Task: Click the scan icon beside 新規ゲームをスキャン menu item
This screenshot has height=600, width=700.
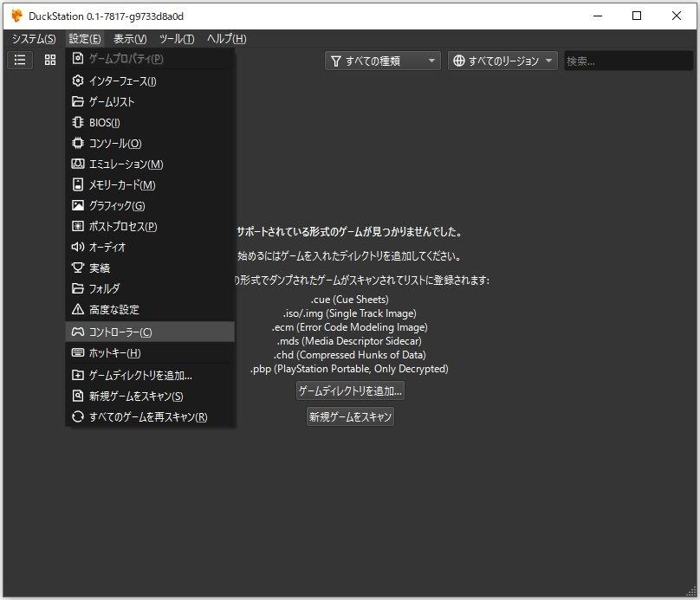Action: (78, 396)
